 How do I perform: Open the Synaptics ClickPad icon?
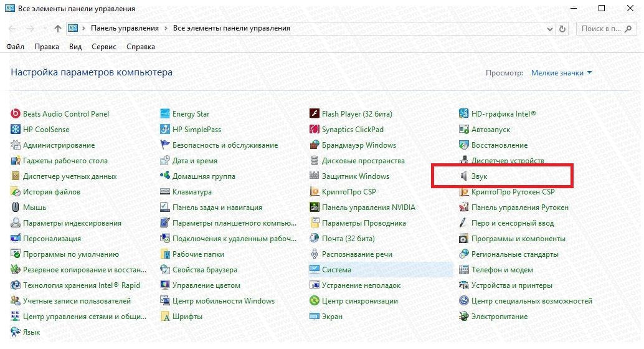click(314, 130)
